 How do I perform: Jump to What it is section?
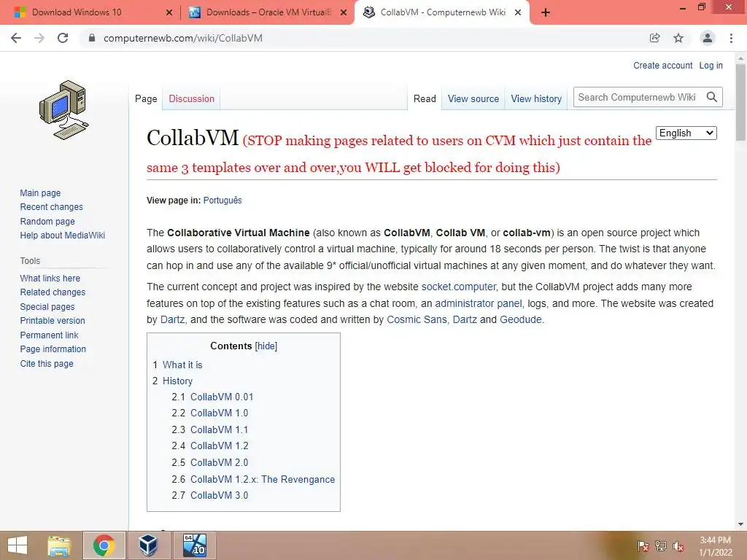point(182,365)
